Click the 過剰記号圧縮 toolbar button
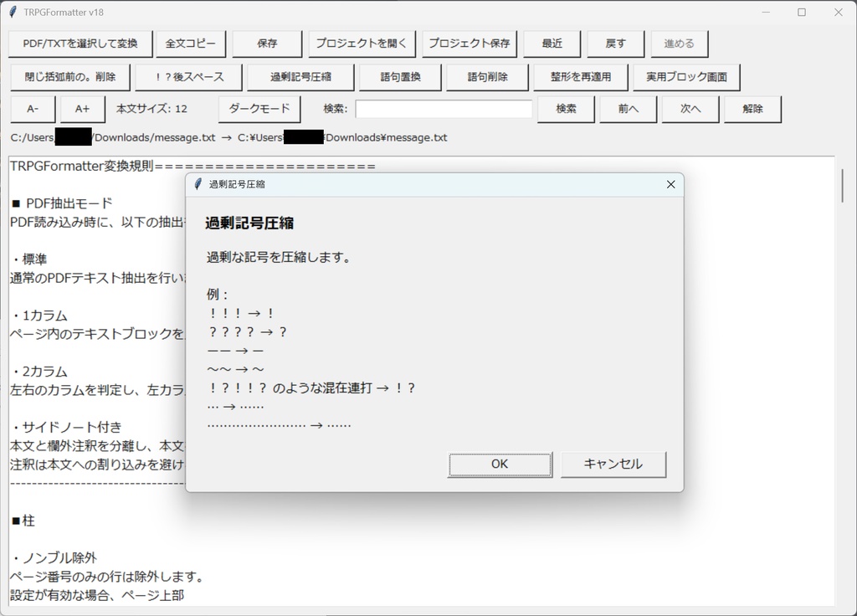The image size is (857, 616). pyautogui.click(x=300, y=77)
